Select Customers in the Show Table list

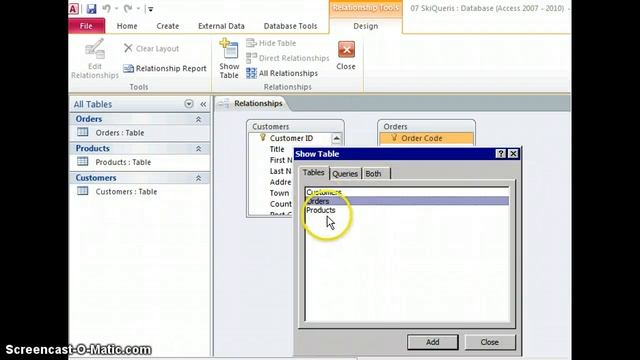(x=407, y=192)
